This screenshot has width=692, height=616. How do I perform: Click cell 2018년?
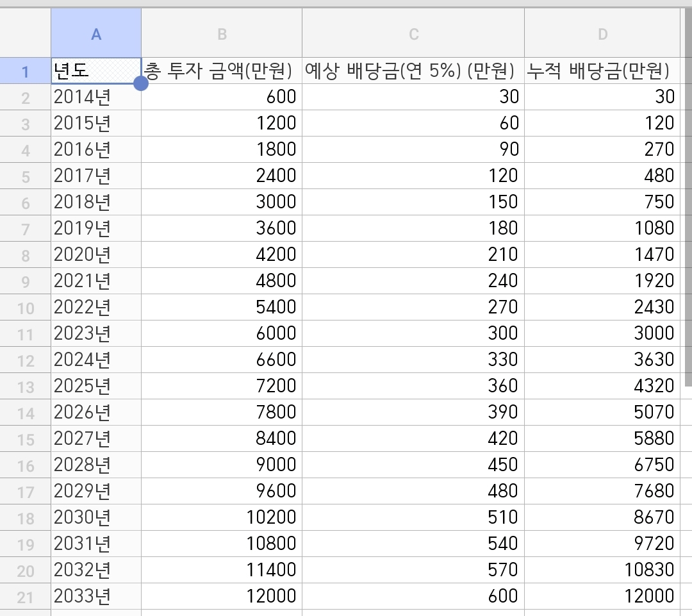96,203
